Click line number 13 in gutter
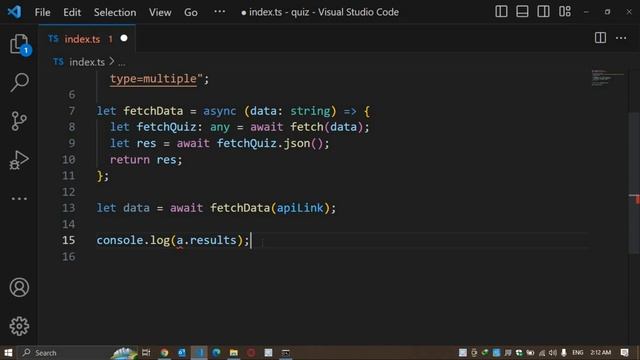Viewport: 640px width, 360px height. click(x=69, y=208)
